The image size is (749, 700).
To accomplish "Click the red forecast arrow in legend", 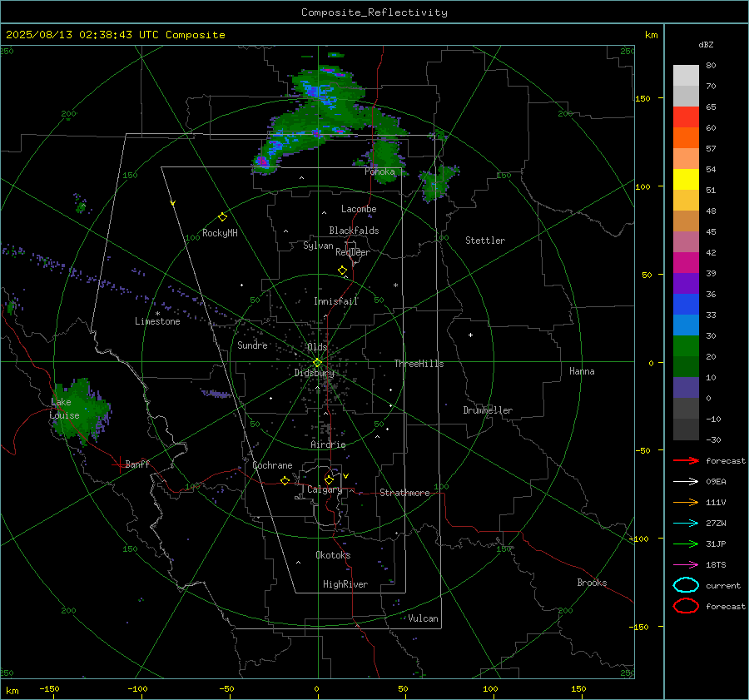I will tap(686, 460).
